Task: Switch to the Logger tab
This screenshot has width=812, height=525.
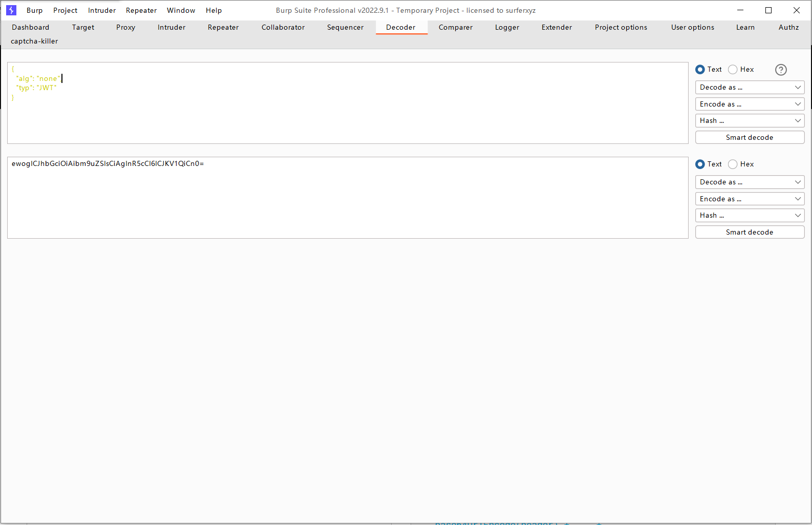Action: (507, 28)
